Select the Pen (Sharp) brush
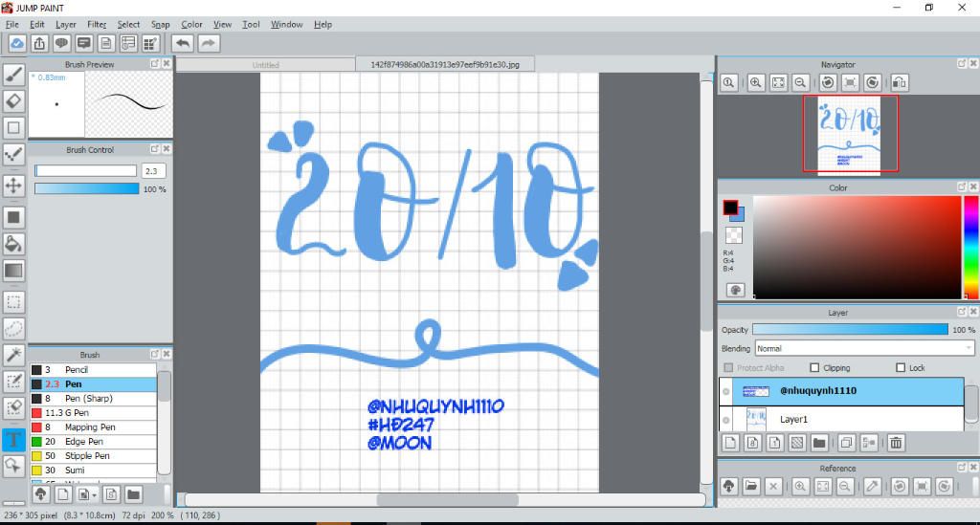Viewport: 980px width, 525px height. [x=93, y=398]
